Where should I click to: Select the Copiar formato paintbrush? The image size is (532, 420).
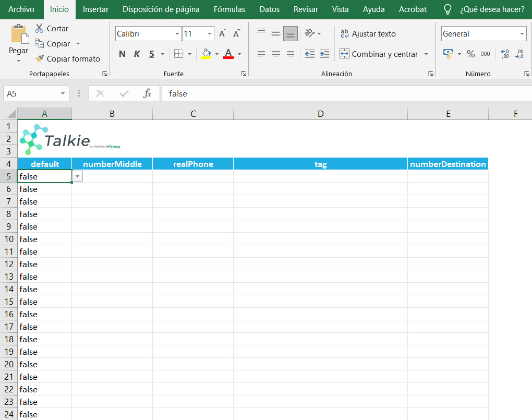tap(67, 59)
